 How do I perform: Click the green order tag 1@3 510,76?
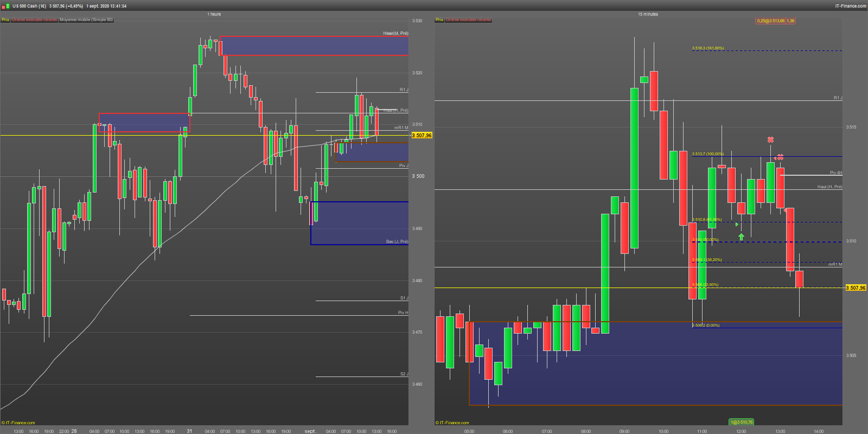[742, 422]
